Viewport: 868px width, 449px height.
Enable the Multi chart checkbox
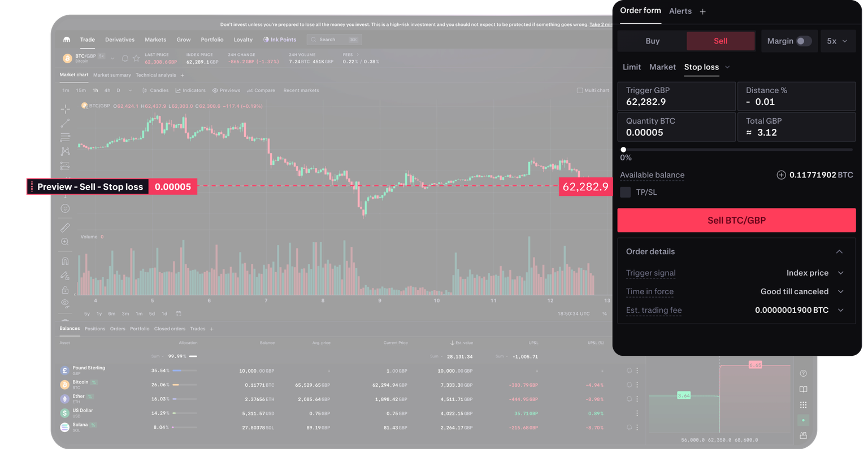[580, 90]
